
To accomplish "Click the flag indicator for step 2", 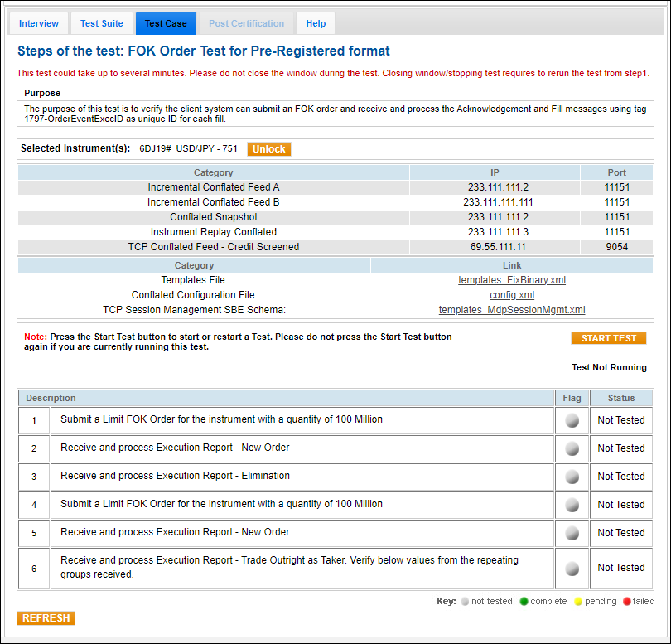I will pos(572,448).
